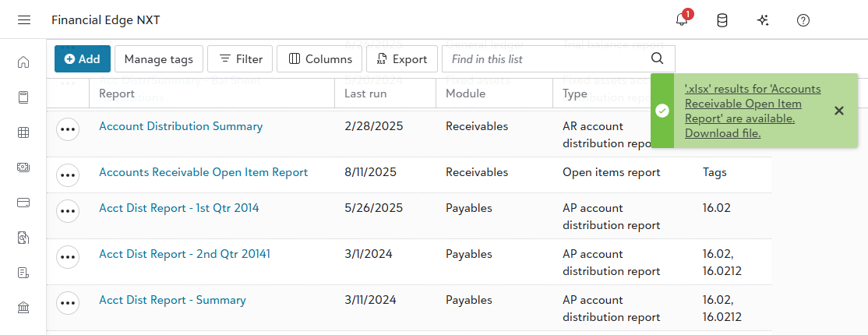Click the grid icon in sidebar
The width and height of the screenshot is (868, 335).
(x=23, y=132)
